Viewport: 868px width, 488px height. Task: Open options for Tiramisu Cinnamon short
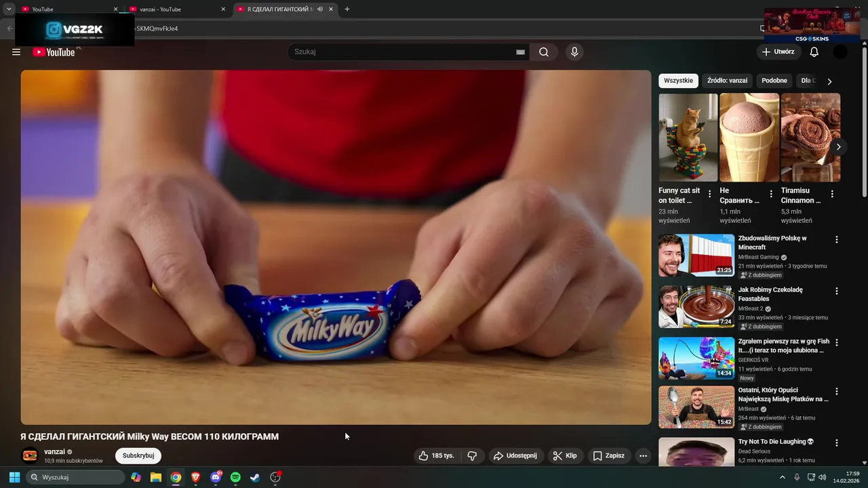pos(832,195)
